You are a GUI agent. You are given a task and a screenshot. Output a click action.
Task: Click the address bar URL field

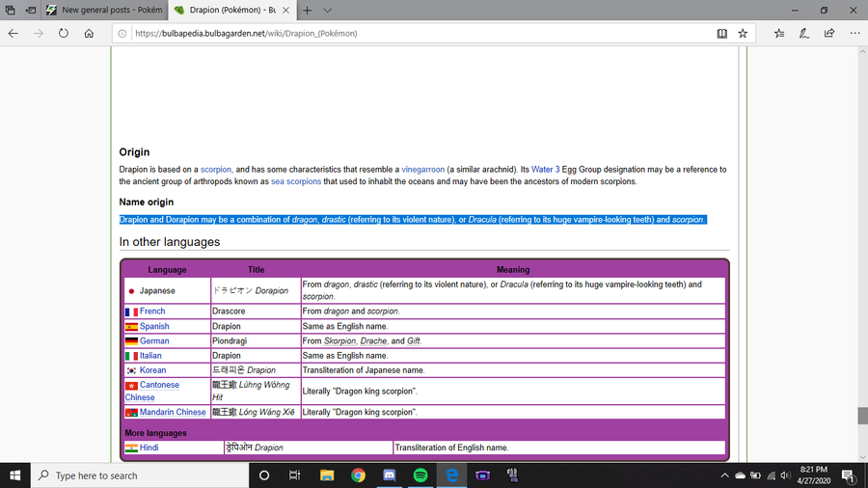[x=420, y=33]
